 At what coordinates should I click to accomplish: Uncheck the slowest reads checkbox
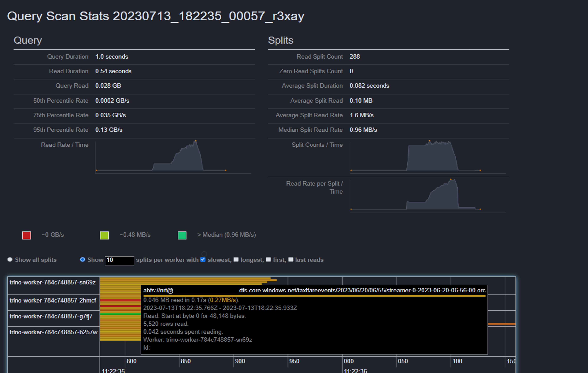point(203,259)
